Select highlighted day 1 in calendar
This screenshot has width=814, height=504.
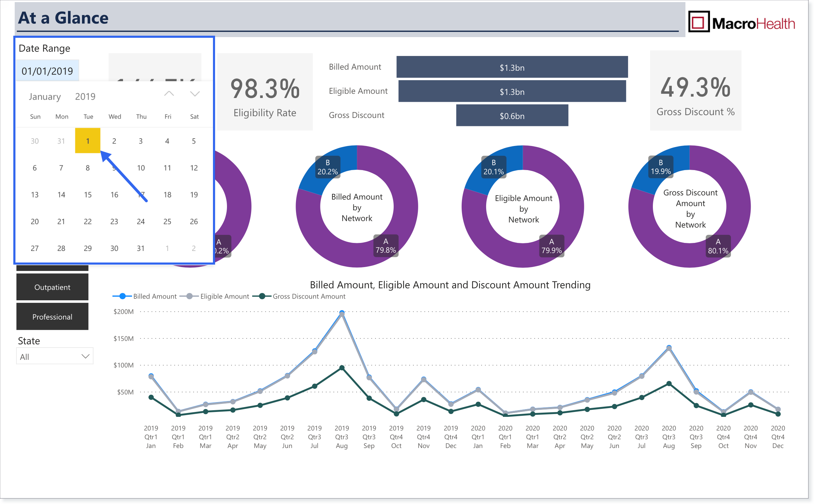coord(88,141)
